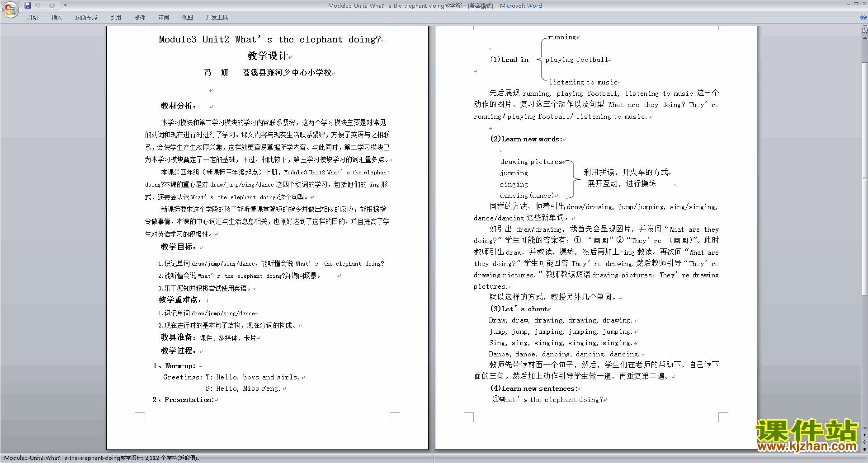868x463 pixels.
Task: Click the vertical scrollbar up arrow
Action: point(864,38)
